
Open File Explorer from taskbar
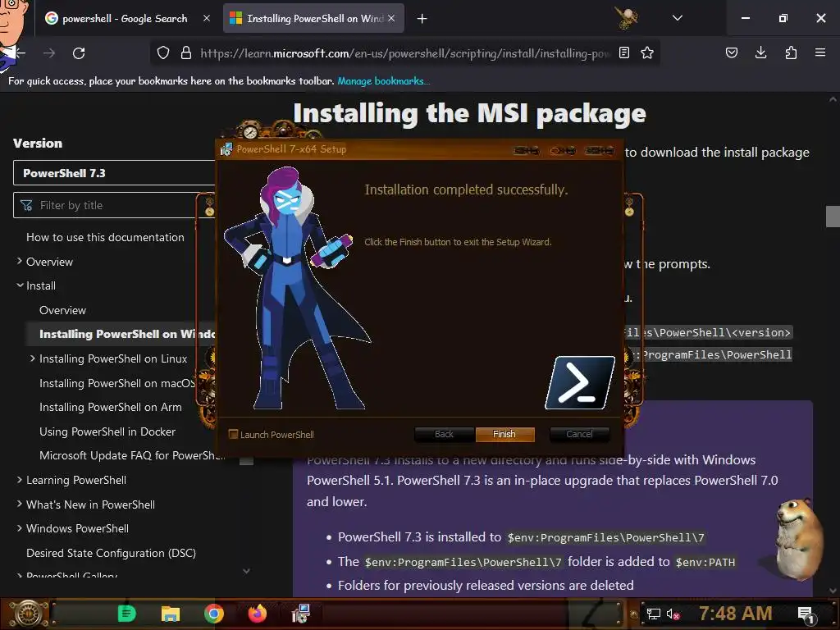tap(171, 614)
